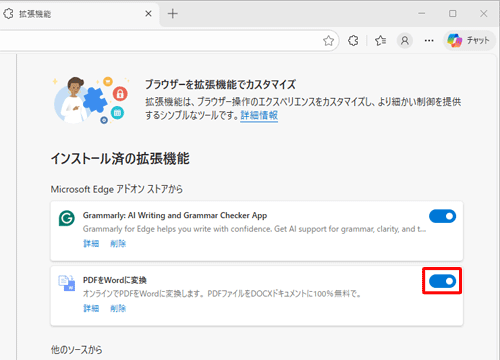This screenshot has width=500, height=360.
Task: Click the Grammarly extension logo icon
Action: click(x=67, y=218)
